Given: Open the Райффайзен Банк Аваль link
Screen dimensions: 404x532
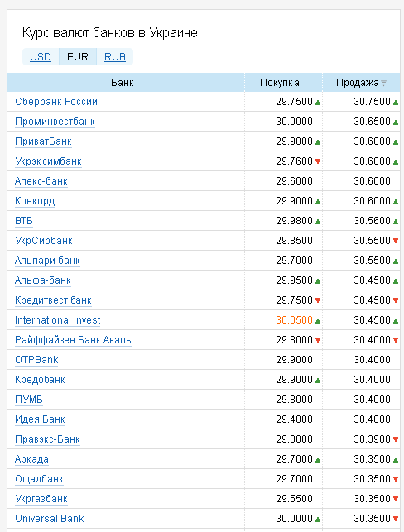Looking at the screenshot, I should 73,340.
